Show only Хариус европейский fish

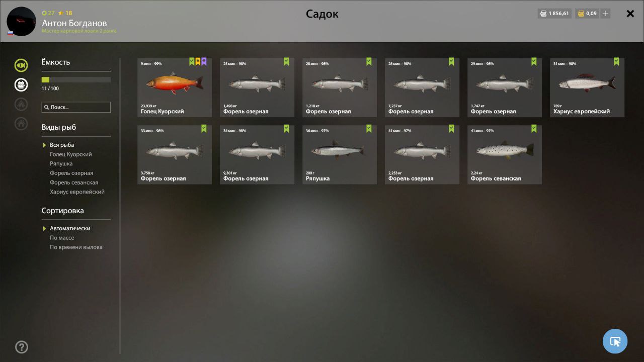click(77, 192)
